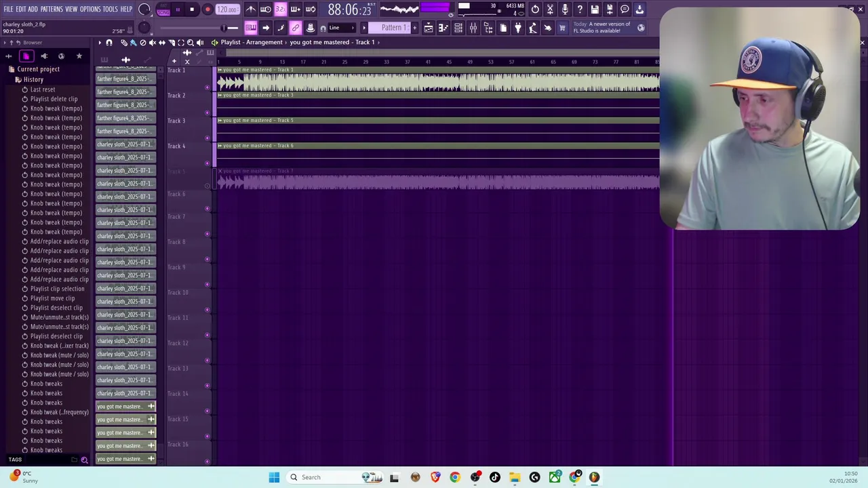
Task: Toggle PAT/SONG mode switch
Action: tap(163, 9)
